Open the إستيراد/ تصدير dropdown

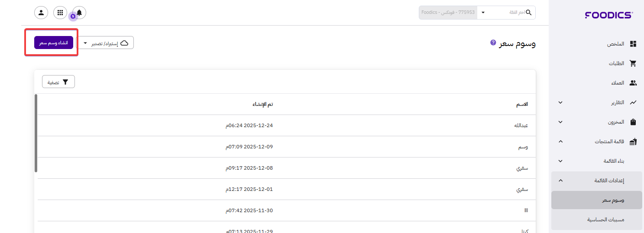pyautogui.click(x=105, y=43)
